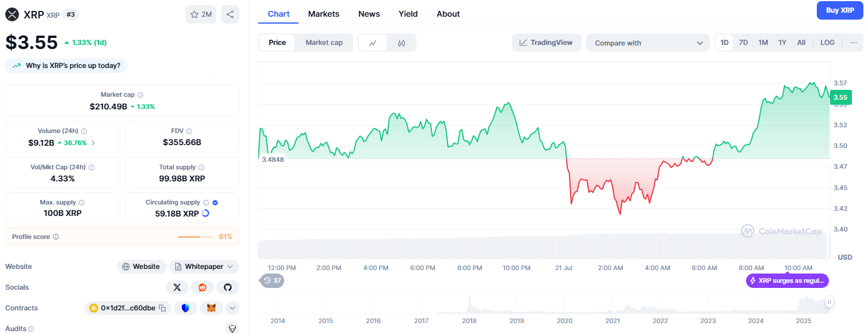
Task: Open the TradingView chart button
Action: pyautogui.click(x=546, y=43)
